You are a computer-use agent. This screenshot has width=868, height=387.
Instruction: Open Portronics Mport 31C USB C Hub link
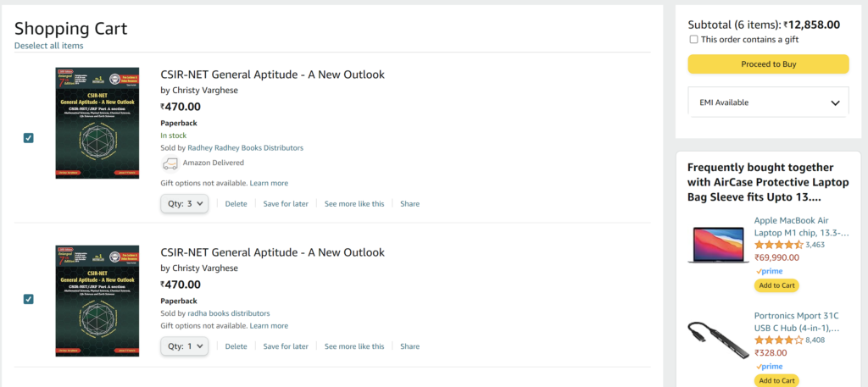click(797, 322)
